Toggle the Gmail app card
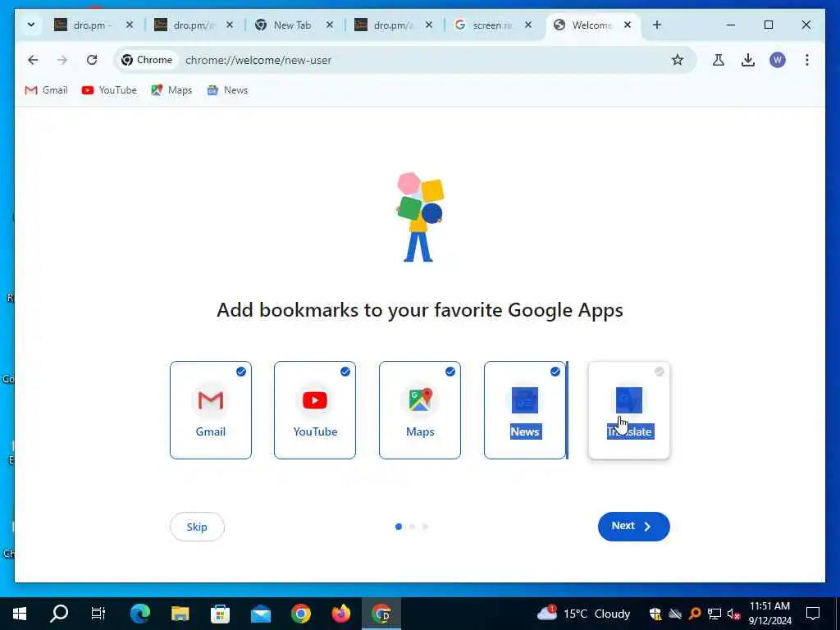This screenshot has width=840, height=630. [211, 410]
